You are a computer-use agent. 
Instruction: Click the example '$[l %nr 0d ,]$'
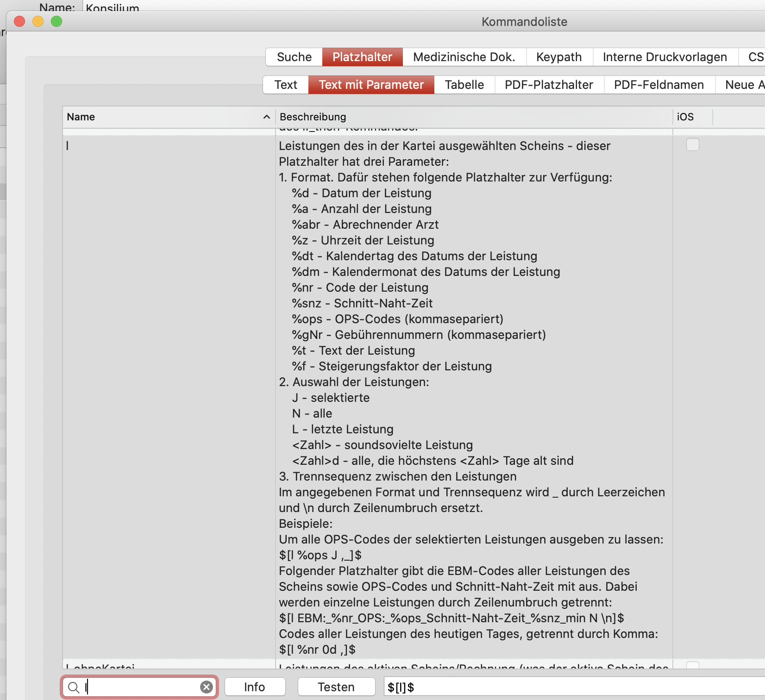point(317,650)
